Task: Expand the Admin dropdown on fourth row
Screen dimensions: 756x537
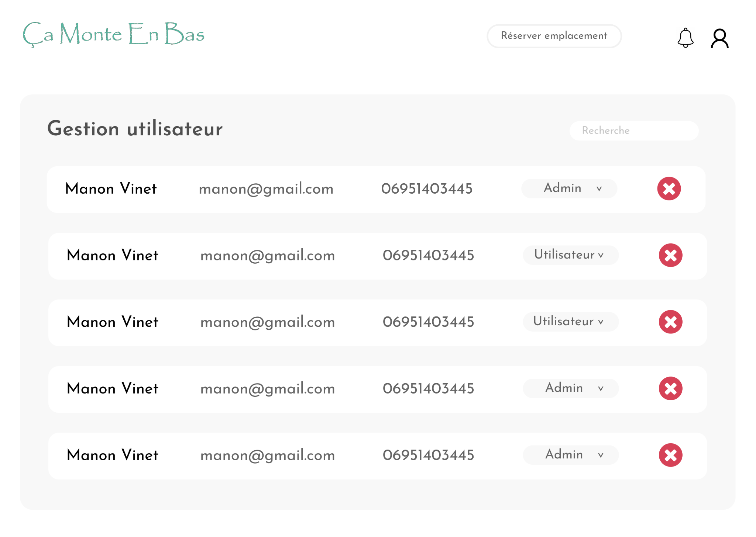Action: pyautogui.click(x=570, y=388)
